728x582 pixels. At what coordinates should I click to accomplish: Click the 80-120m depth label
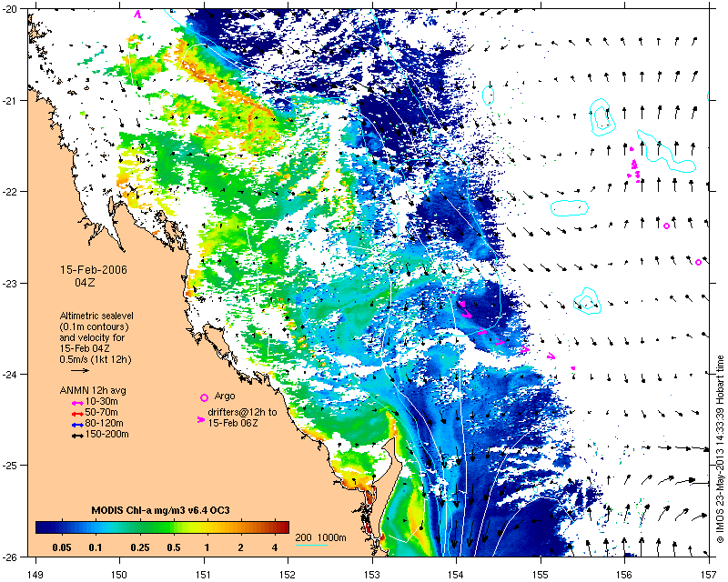pyautogui.click(x=104, y=423)
